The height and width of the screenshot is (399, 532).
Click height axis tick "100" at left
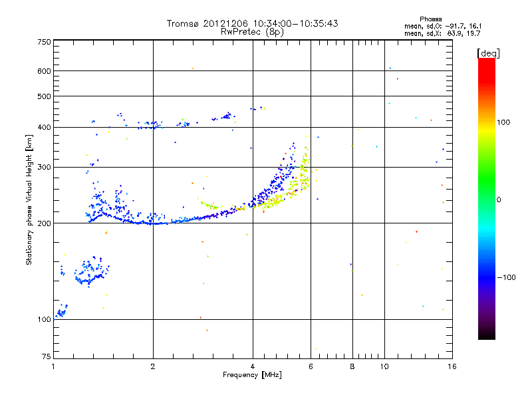click(x=45, y=320)
